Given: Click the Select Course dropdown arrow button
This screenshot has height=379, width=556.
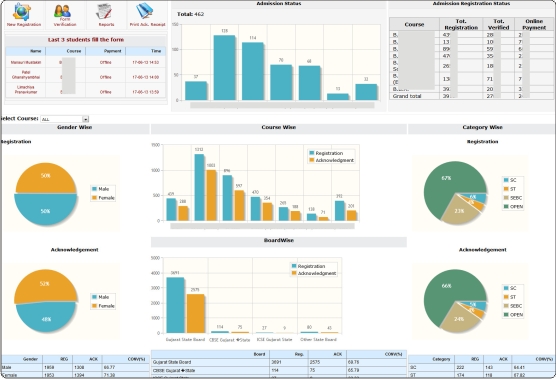Looking at the screenshot, I should coord(85,119).
